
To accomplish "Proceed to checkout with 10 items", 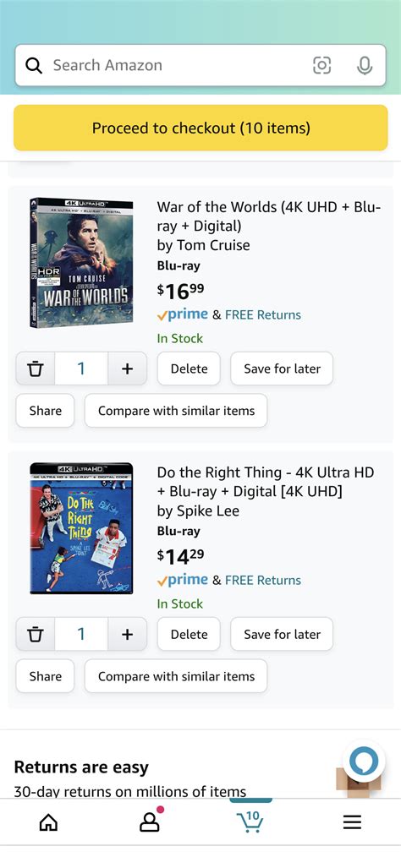I will (x=200, y=128).
